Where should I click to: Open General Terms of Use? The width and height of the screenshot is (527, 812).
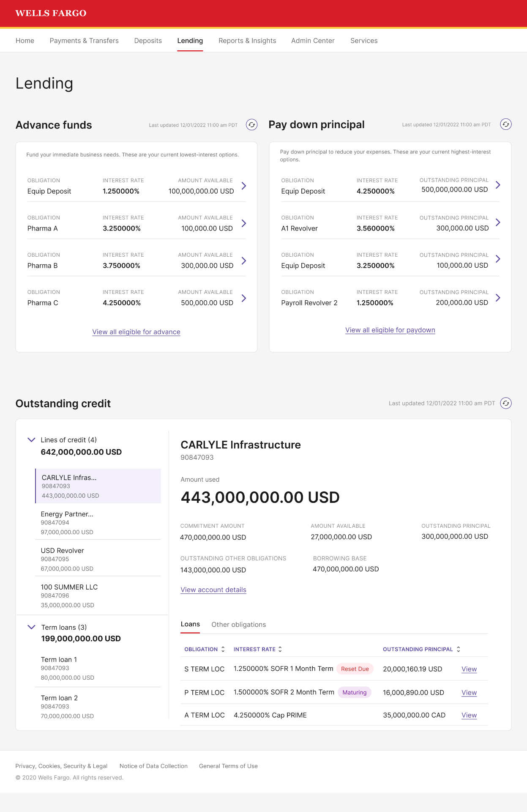228,766
